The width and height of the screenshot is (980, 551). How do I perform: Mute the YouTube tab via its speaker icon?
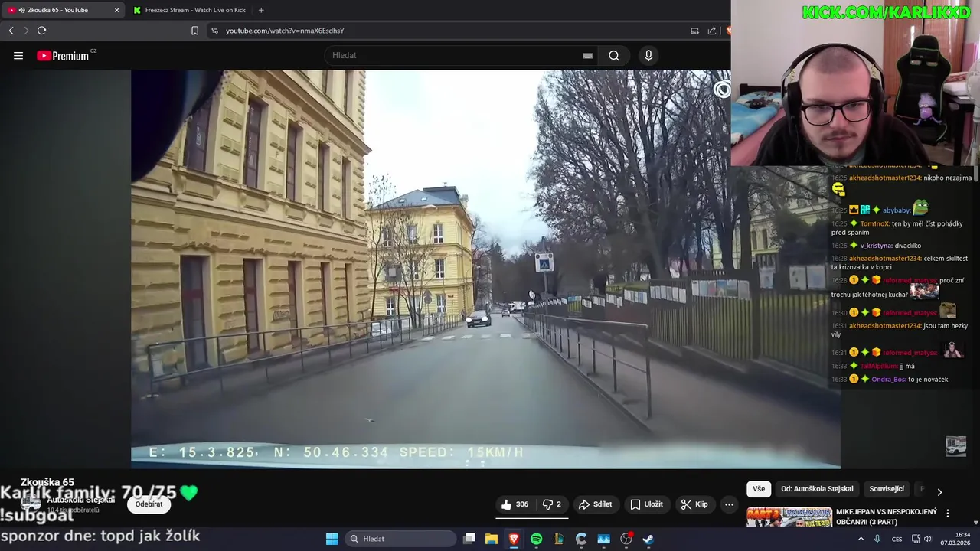21,10
